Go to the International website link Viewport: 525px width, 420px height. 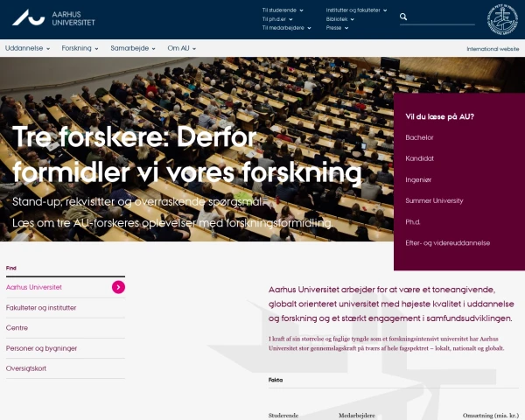point(493,49)
